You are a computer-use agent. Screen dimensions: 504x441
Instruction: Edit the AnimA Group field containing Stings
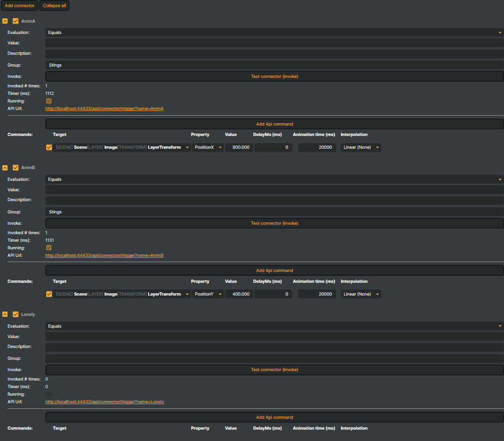(x=275, y=65)
